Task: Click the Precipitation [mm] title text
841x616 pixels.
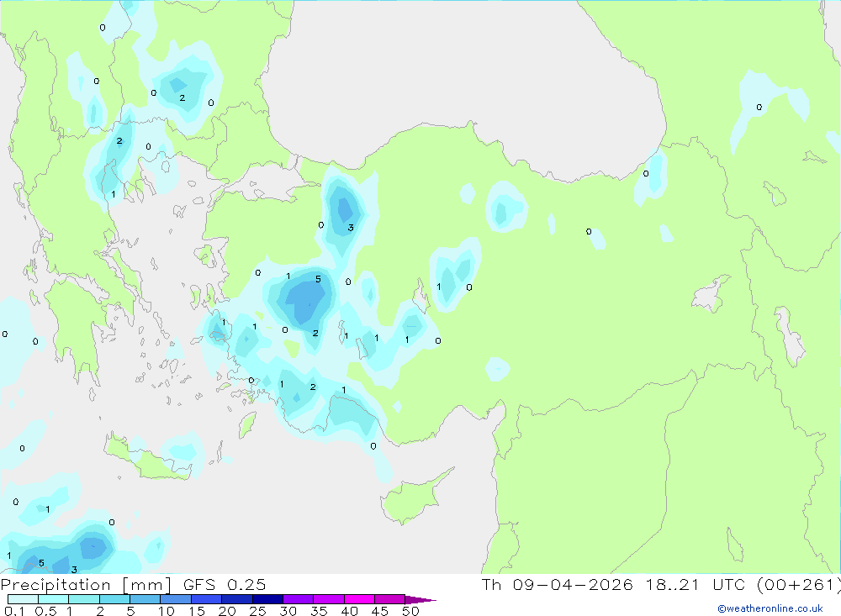Action: [x=86, y=585]
